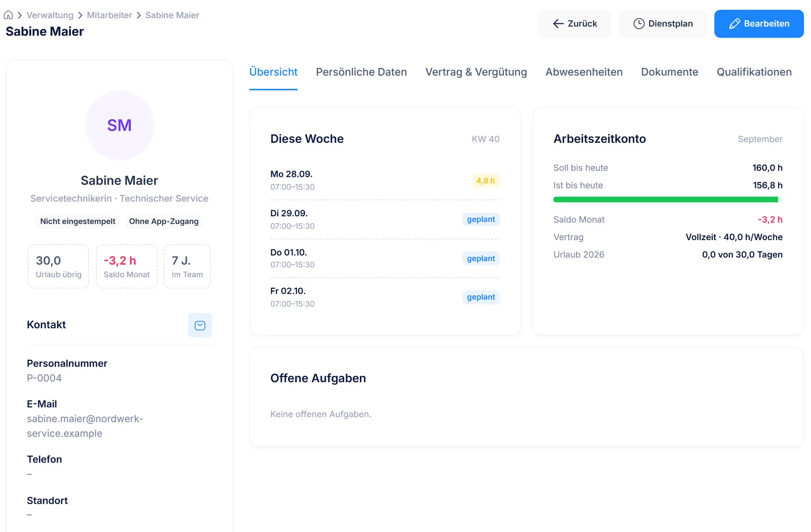This screenshot has width=811, height=532.
Task: Click the Ist bis heute value 156,8 h
Action: pyautogui.click(x=767, y=185)
